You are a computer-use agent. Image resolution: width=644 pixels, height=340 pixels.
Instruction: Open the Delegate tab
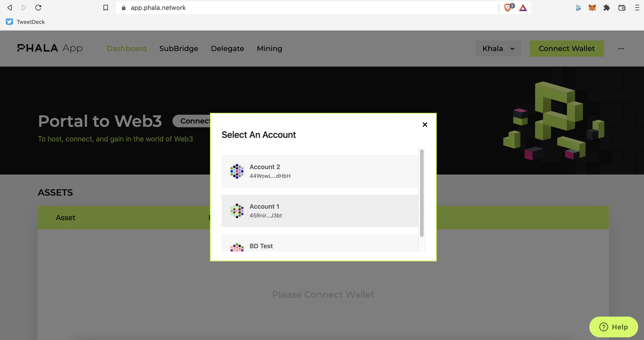228,49
